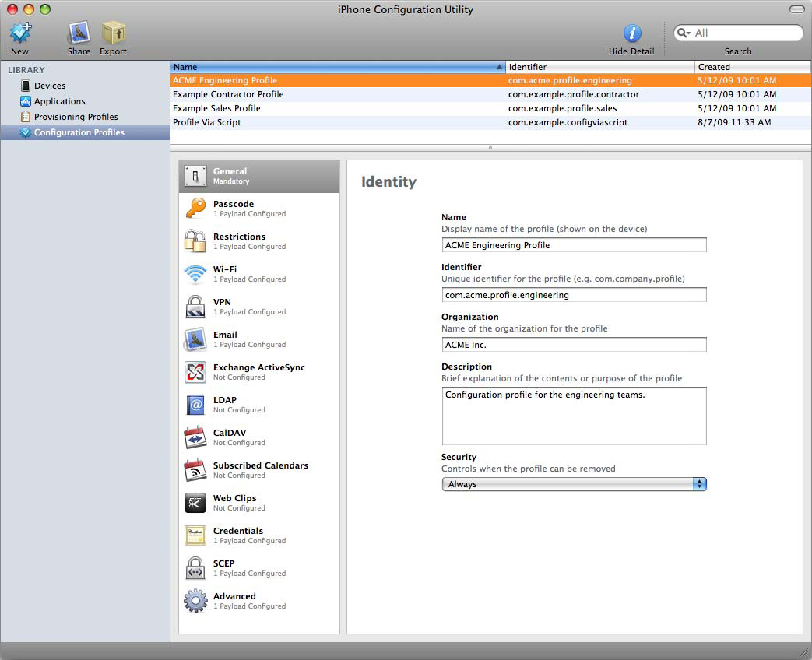
Task: Click the Applications icon in the Library
Action: tap(26, 101)
